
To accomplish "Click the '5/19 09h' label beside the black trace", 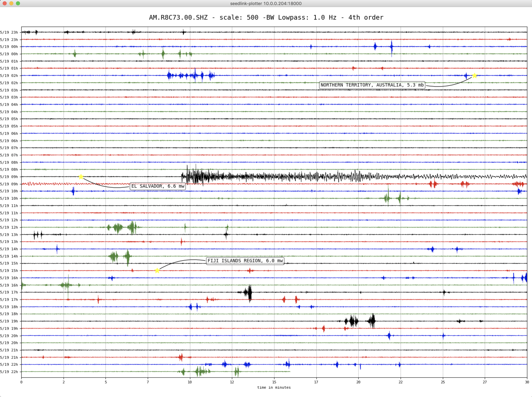I will click(x=9, y=177).
